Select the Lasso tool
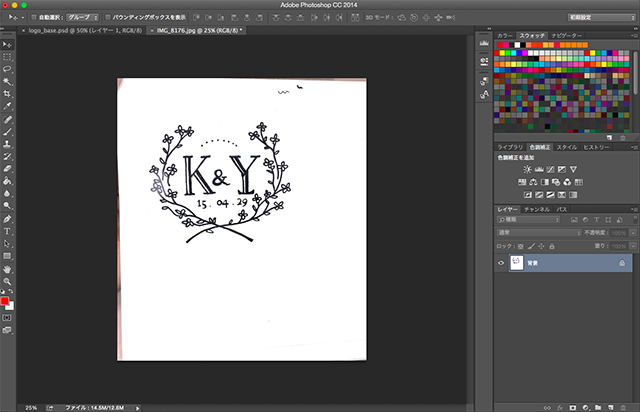The width and height of the screenshot is (640, 412). click(7, 69)
